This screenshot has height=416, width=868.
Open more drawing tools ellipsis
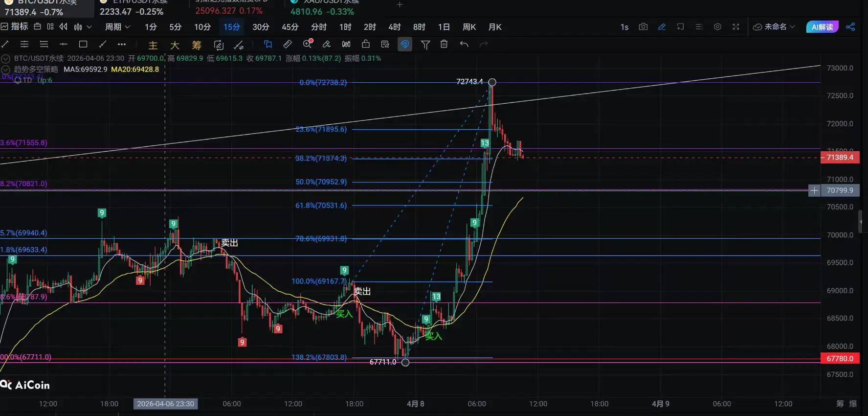pos(122,45)
